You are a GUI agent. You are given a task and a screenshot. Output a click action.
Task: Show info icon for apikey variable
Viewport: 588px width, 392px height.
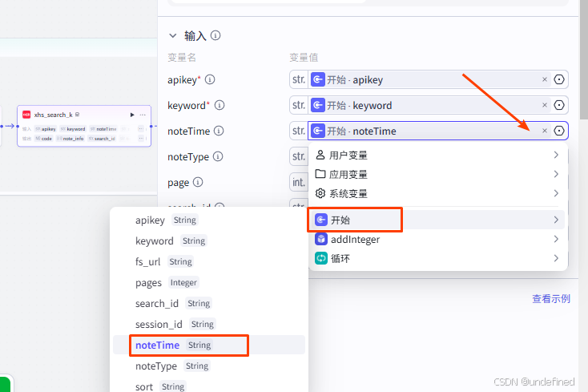point(210,79)
